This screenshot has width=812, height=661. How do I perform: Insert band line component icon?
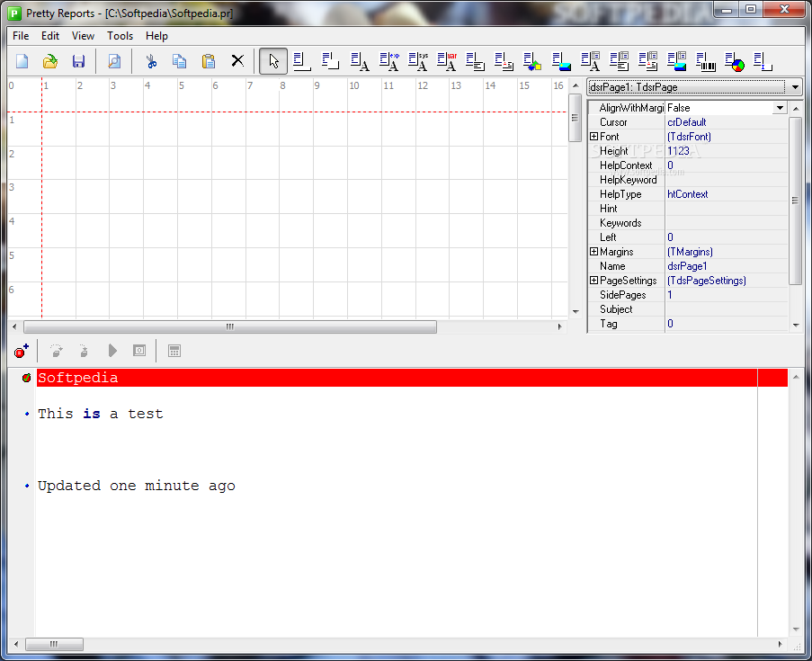coord(302,62)
